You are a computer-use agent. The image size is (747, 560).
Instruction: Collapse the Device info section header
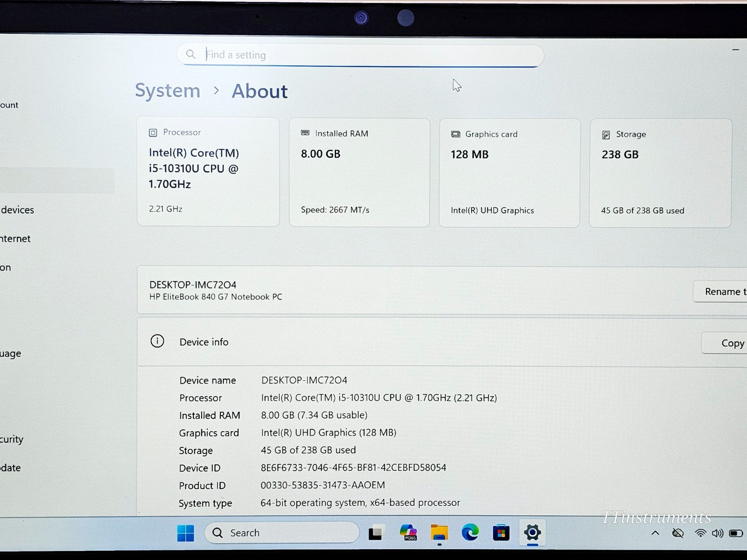tap(442, 342)
